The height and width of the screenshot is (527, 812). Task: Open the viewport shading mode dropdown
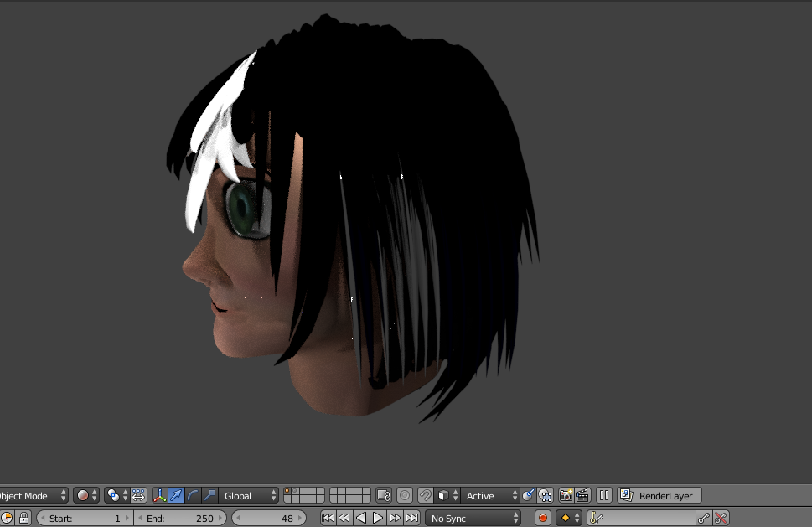[86, 495]
